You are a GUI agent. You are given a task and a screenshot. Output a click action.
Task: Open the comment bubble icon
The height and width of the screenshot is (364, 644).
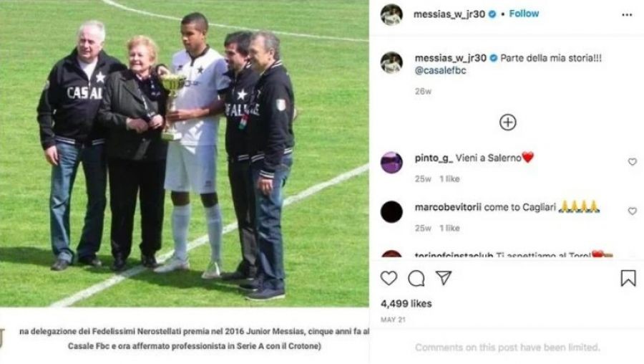click(416, 279)
